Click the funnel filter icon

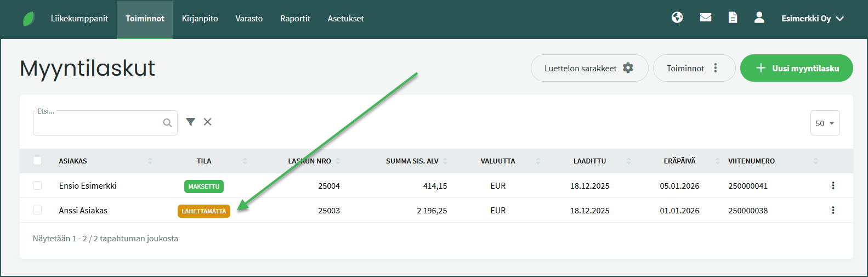190,122
